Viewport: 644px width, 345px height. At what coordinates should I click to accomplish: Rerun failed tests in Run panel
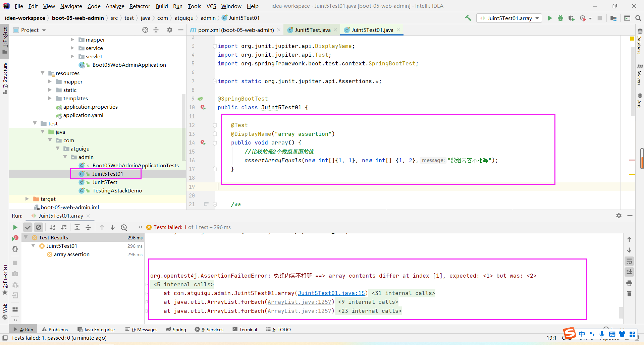(x=15, y=238)
